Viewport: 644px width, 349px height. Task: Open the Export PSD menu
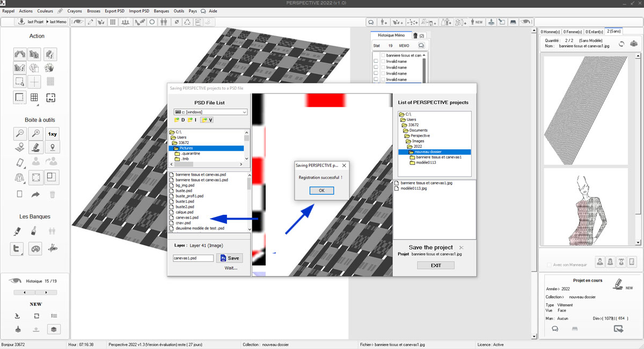[x=113, y=11]
